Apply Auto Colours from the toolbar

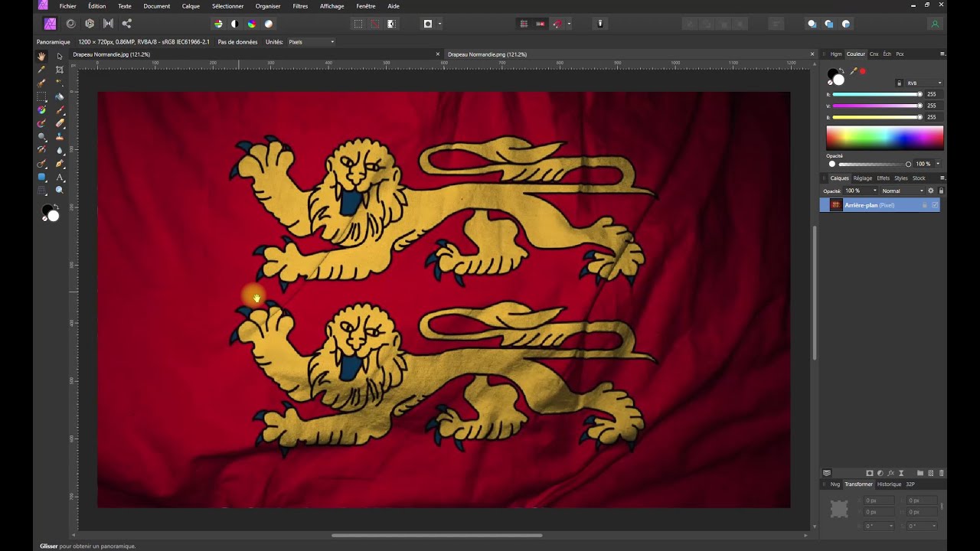[x=252, y=24]
